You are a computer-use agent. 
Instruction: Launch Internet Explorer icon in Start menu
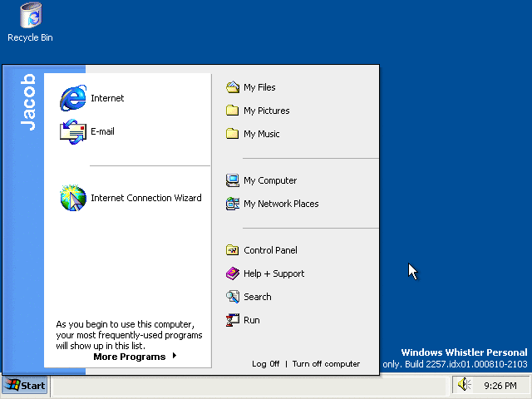[73, 98]
